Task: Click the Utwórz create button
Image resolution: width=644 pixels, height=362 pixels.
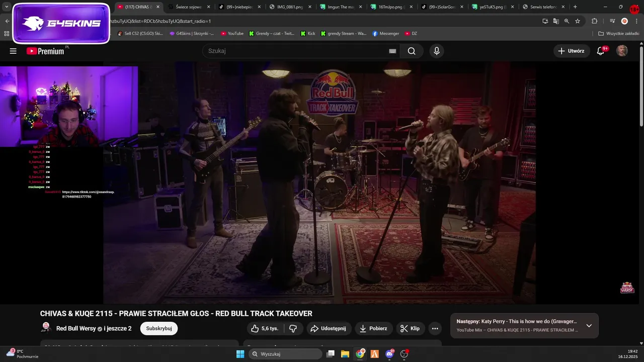Action: tap(572, 51)
